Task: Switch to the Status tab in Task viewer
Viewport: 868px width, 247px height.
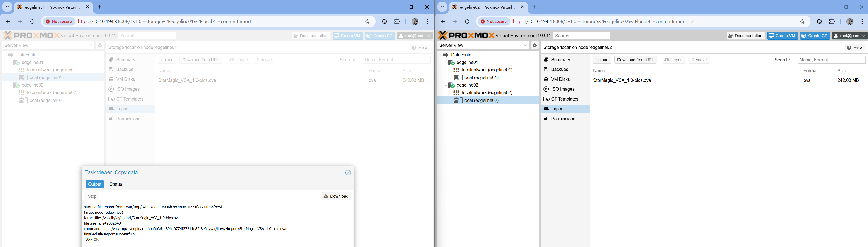Action: point(116,184)
